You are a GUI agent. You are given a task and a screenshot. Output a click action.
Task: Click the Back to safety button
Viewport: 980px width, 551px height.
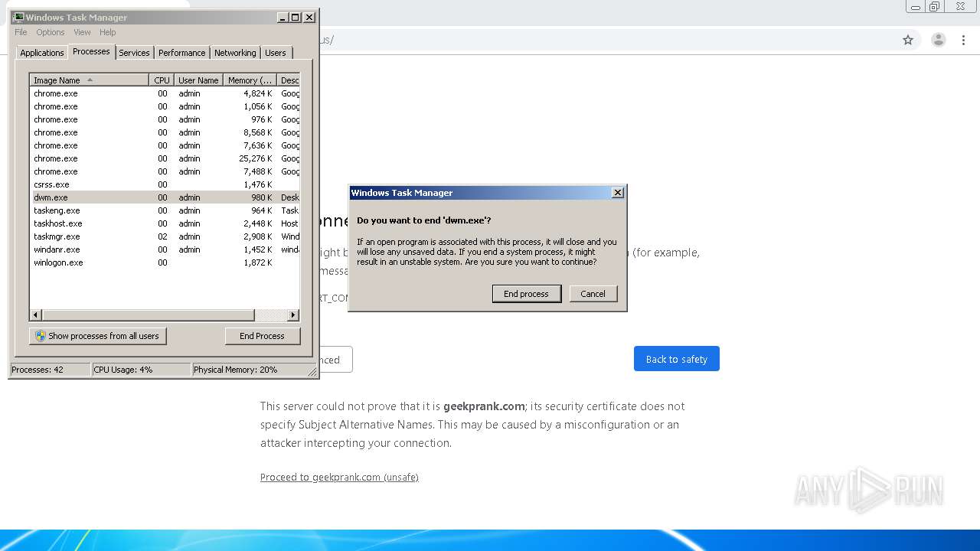click(x=676, y=359)
